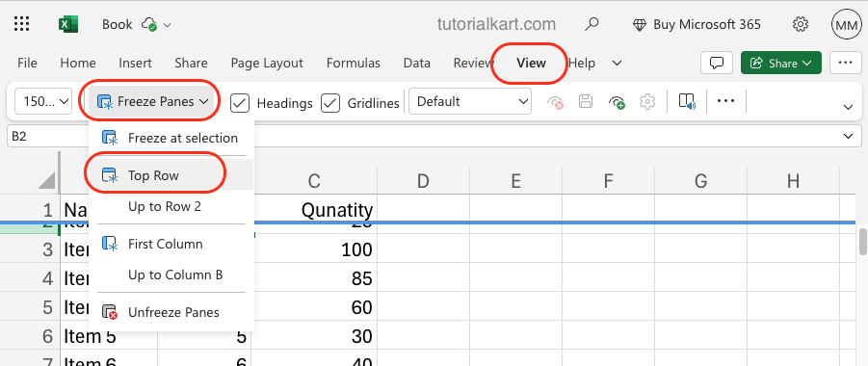Viewport: 868px width, 366px height.
Task: Expand the ribbon display options chevron
Action: [848, 107]
